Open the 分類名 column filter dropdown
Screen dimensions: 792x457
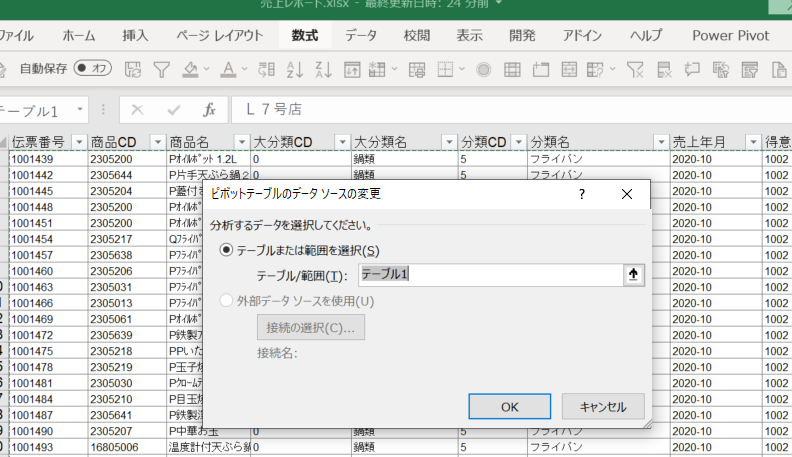click(x=661, y=142)
